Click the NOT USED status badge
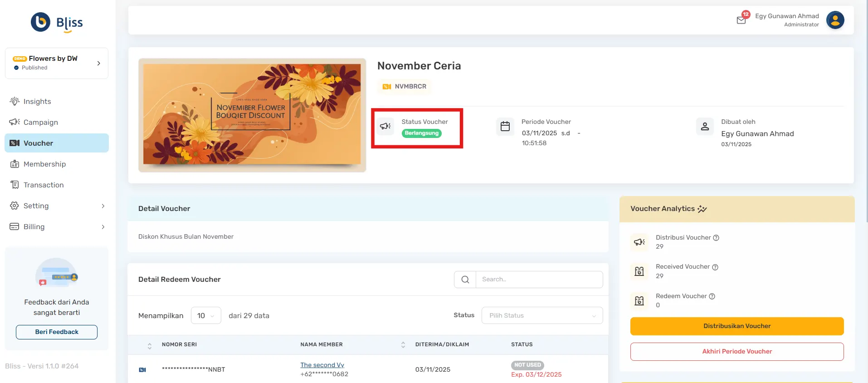The image size is (868, 383). pyautogui.click(x=527, y=365)
